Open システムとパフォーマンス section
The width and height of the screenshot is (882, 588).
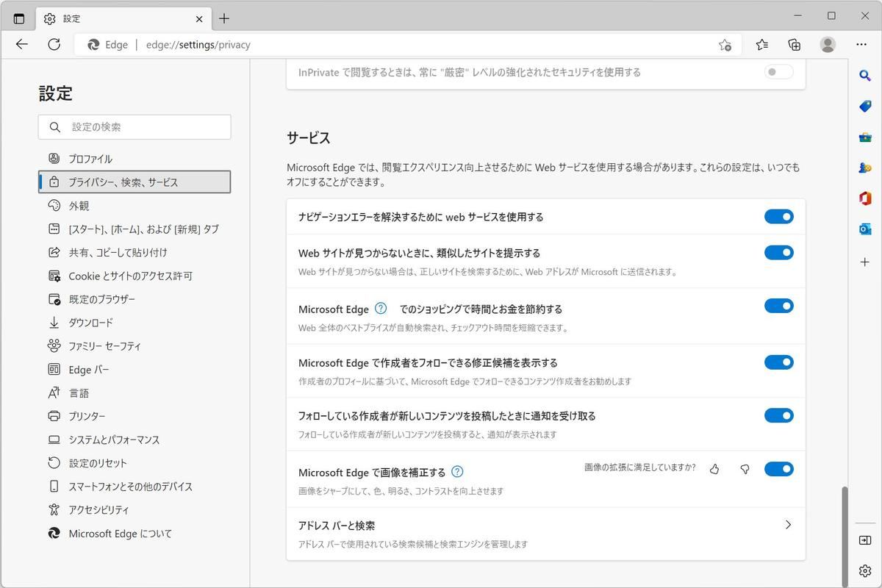[x=135, y=440]
